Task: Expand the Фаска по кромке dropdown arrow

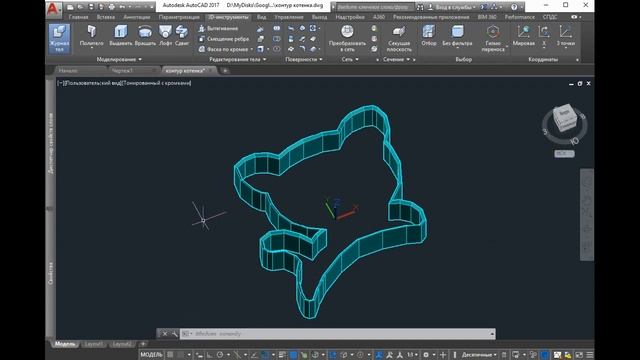Action: pos(251,49)
